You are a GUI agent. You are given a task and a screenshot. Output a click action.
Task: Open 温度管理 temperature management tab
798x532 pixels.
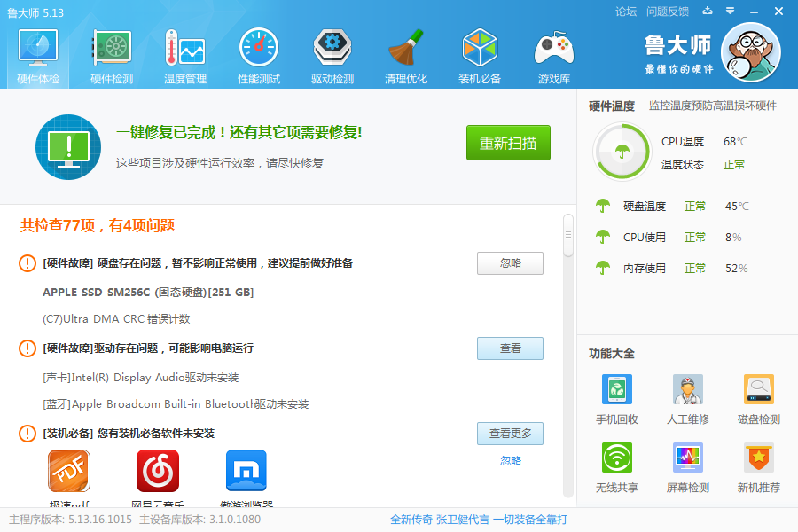coord(185,57)
